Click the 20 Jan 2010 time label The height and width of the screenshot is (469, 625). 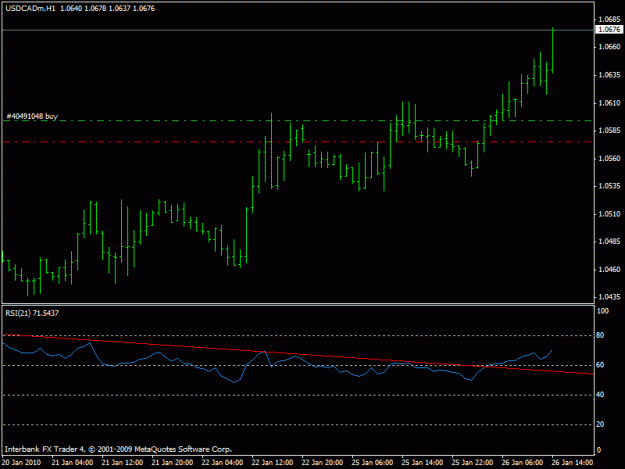21,463
